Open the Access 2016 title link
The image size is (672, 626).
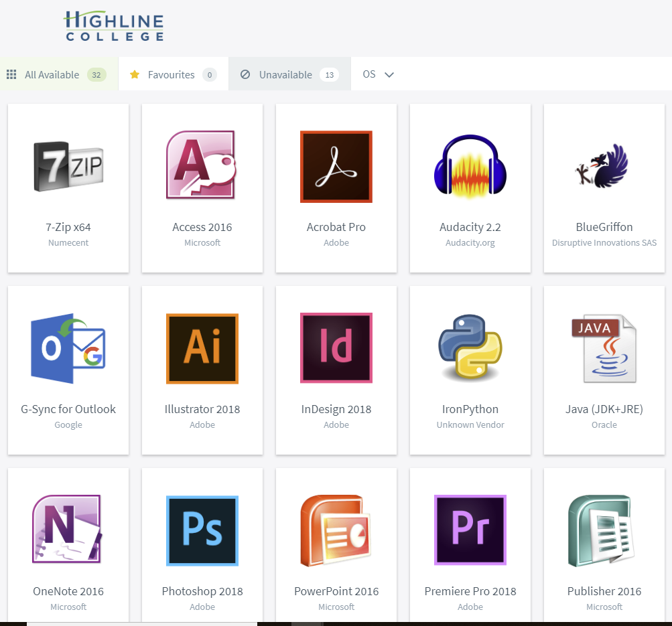(202, 227)
